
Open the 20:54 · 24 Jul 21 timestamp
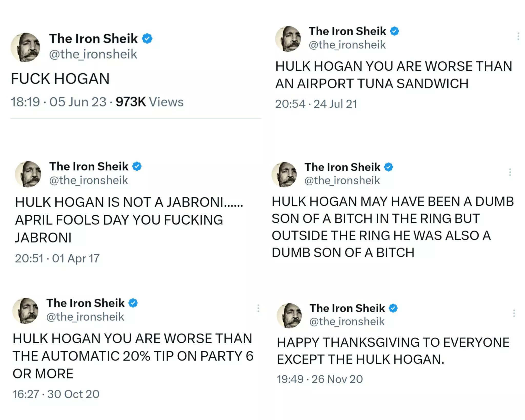click(x=316, y=104)
